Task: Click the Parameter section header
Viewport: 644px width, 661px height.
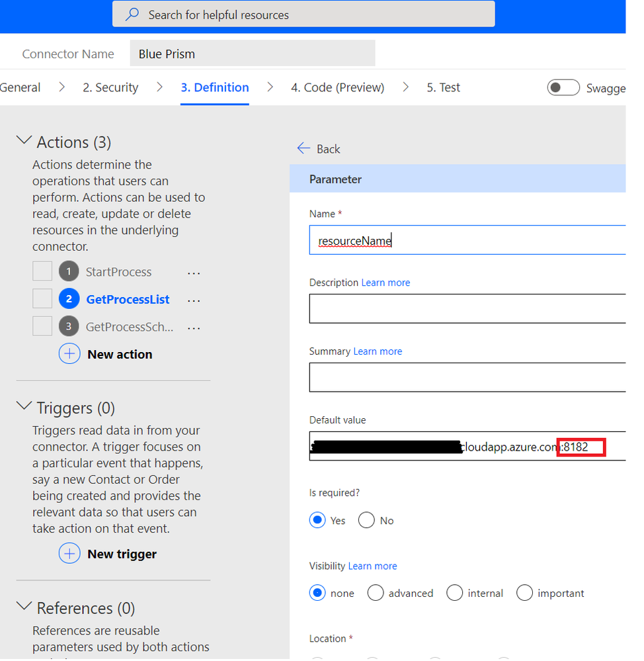Action: 458,179
